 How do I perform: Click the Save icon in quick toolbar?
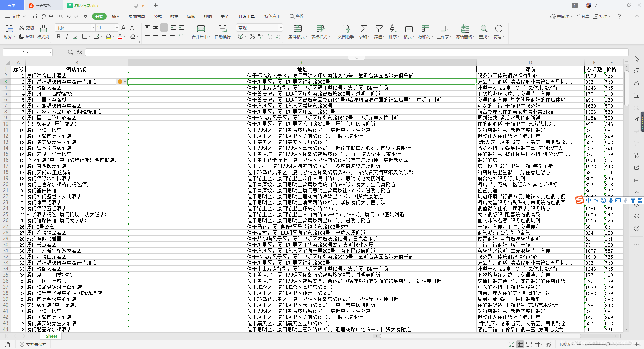point(35,16)
